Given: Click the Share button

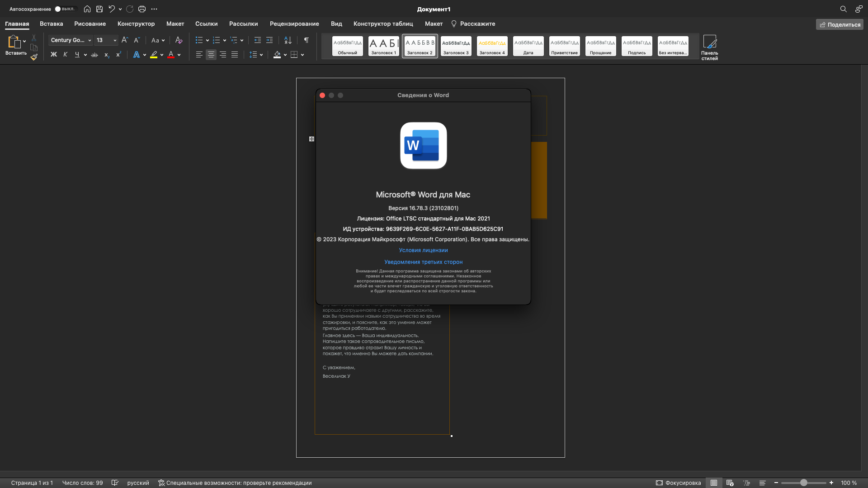Looking at the screenshot, I should [x=840, y=24].
